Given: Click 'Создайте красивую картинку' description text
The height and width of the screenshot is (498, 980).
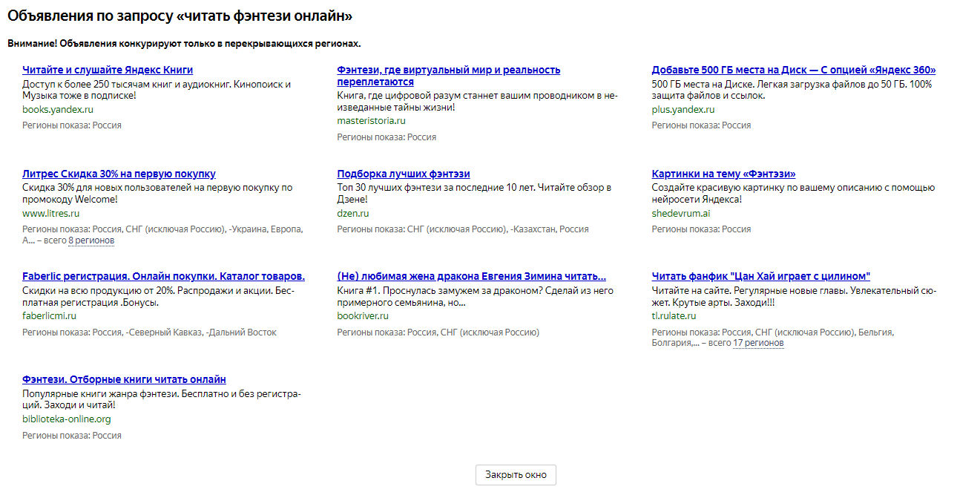Looking at the screenshot, I should click(793, 194).
